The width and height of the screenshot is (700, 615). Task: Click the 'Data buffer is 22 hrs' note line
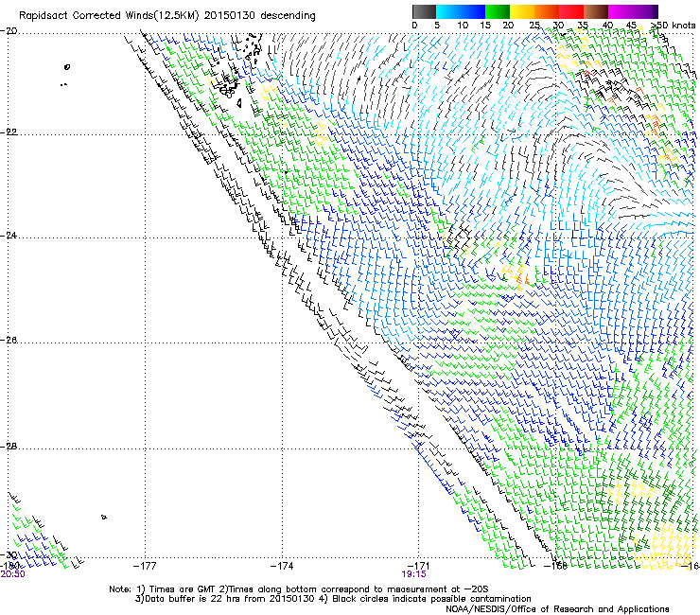333,599
